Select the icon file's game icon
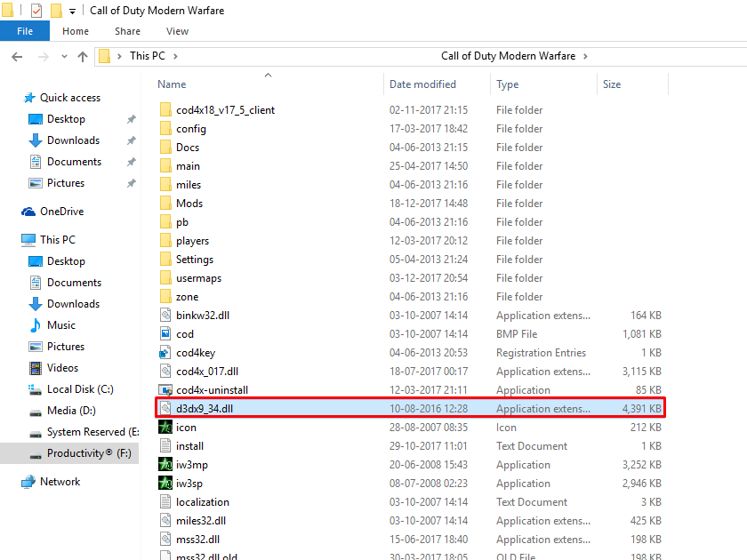747x560 pixels. pyautogui.click(x=165, y=428)
